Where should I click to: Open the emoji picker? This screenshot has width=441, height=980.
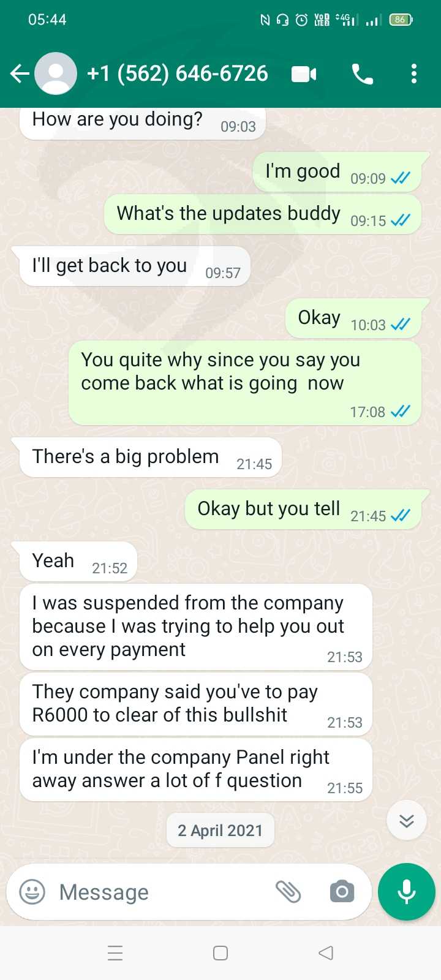[32, 892]
